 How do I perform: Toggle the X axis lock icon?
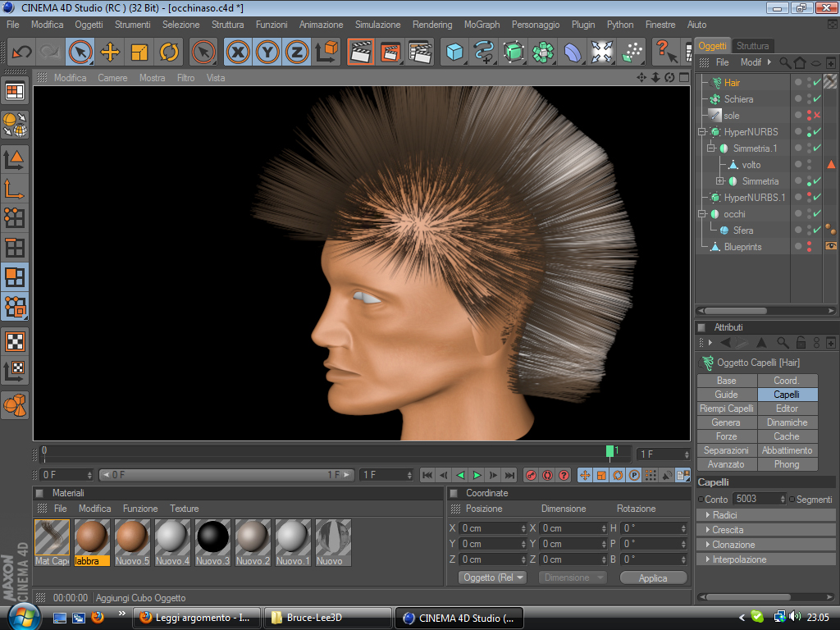tap(238, 52)
